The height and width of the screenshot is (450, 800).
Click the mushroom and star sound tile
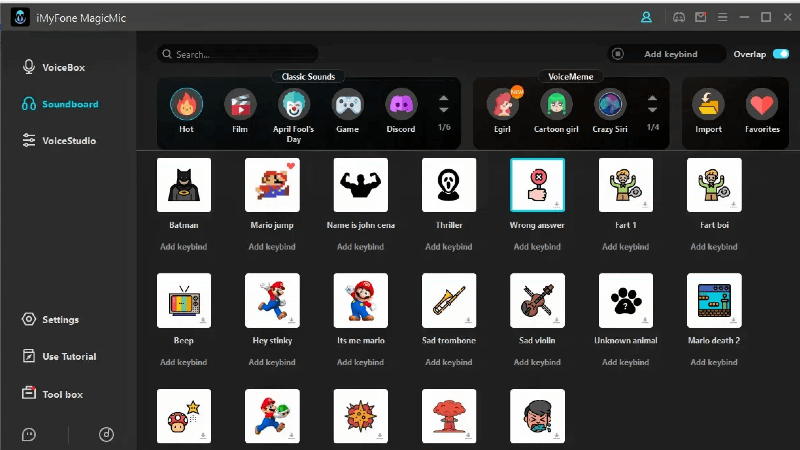[x=184, y=416]
